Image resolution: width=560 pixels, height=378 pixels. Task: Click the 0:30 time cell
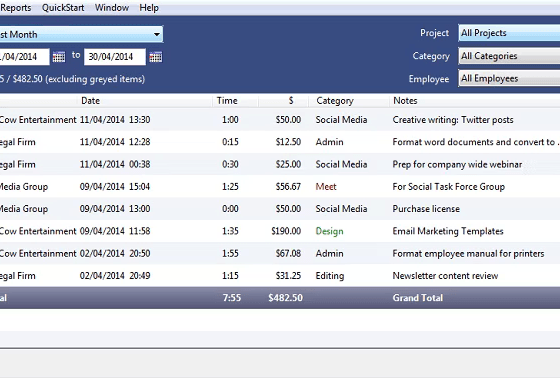pyautogui.click(x=230, y=164)
